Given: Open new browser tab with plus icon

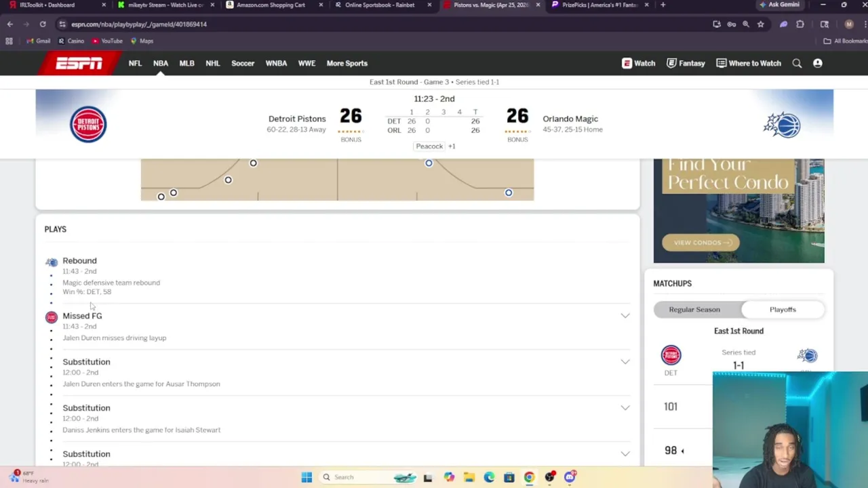Looking at the screenshot, I should coord(663,5).
